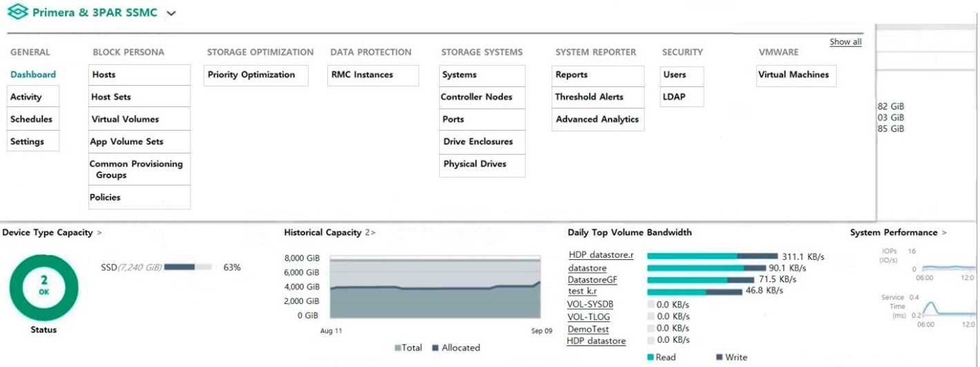Click the SSD capacity usage bar
The image size is (980, 367).
point(188,267)
